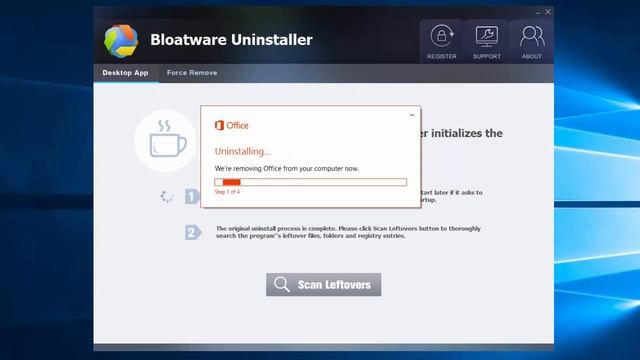Image resolution: width=640 pixels, height=360 pixels.
Task: Minimize the Office uninstalling dialog
Action: point(412,115)
